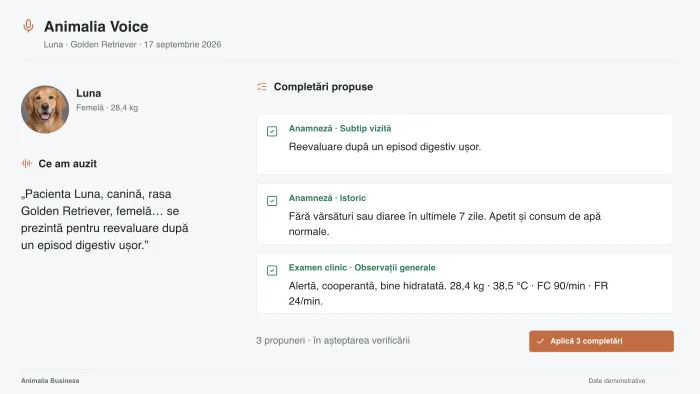Click the patient name Luna beside the photo
700x394 pixels.
coord(88,93)
